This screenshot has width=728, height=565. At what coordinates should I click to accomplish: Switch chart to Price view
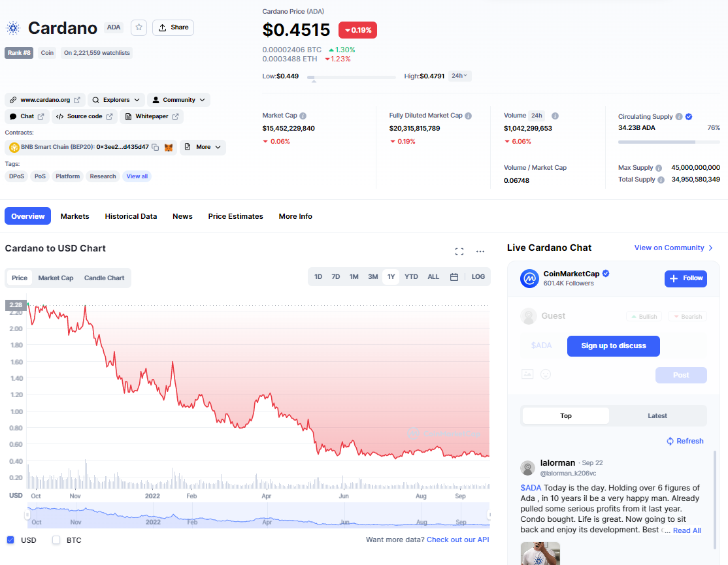[x=20, y=278]
